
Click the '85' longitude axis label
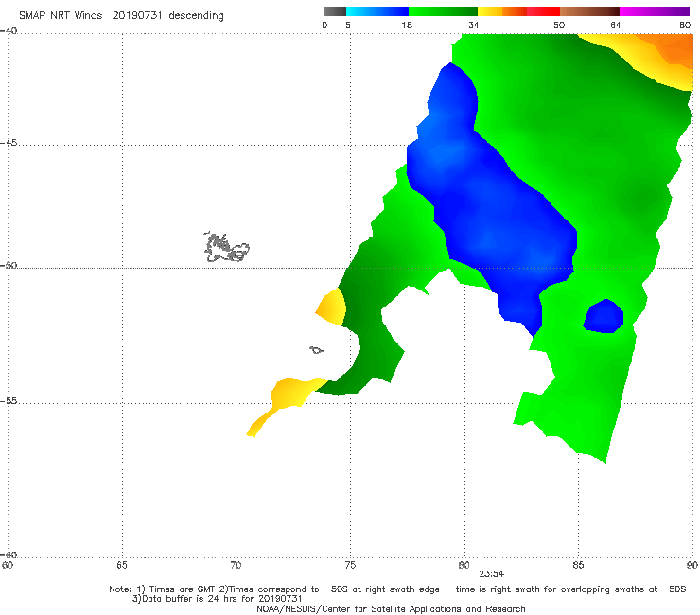pyautogui.click(x=578, y=565)
